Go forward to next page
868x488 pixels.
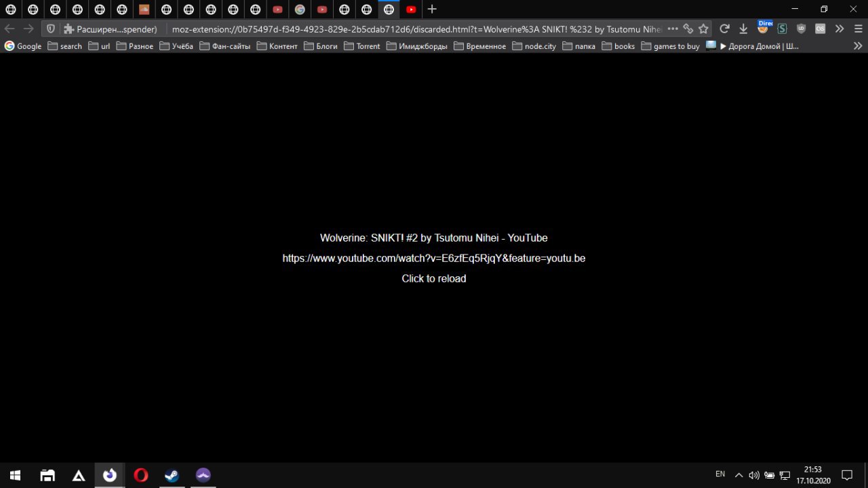click(x=28, y=29)
